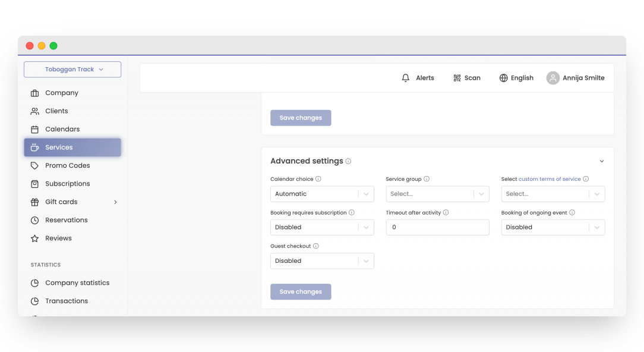Click the Company statistics chart icon

click(34, 282)
